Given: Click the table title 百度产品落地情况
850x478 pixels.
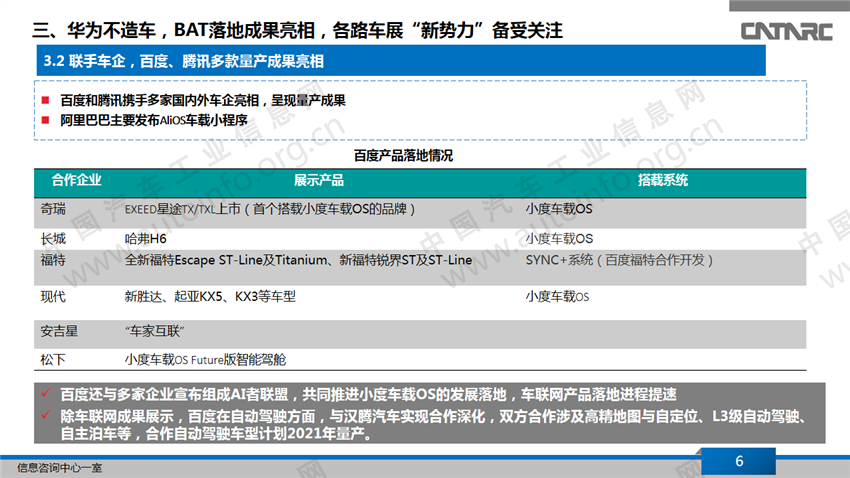Looking at the screenshot, I should 403,156.
